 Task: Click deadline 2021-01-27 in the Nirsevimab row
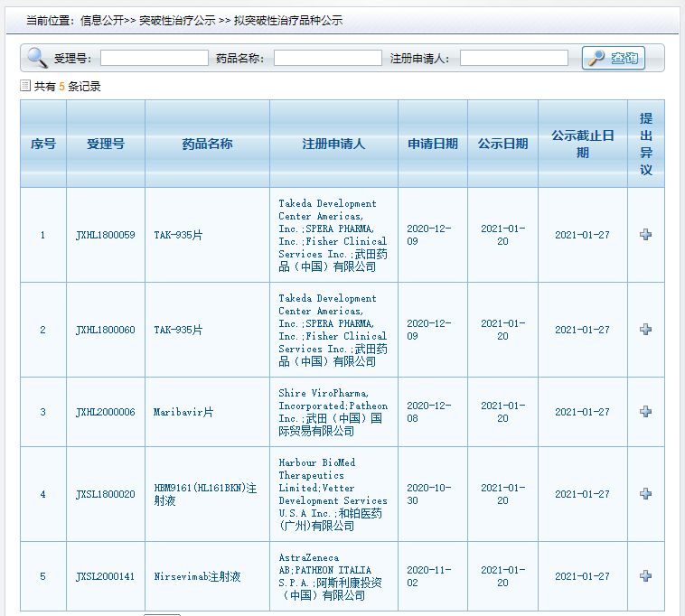pos(582,576)
